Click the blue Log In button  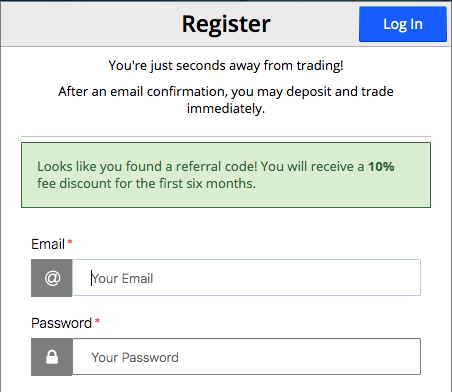pyautogui.click(x=403, y=24)
